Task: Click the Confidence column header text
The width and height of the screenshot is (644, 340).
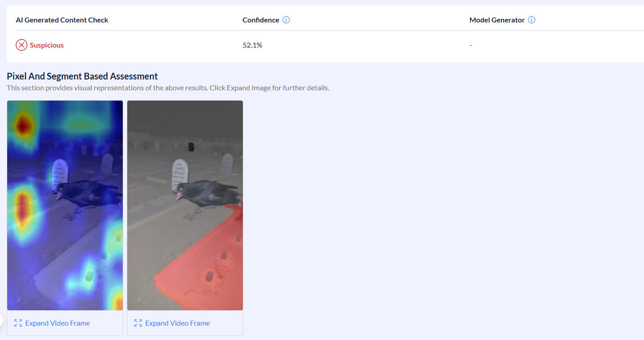Action: pyautogui.click(x=260, y=20)
